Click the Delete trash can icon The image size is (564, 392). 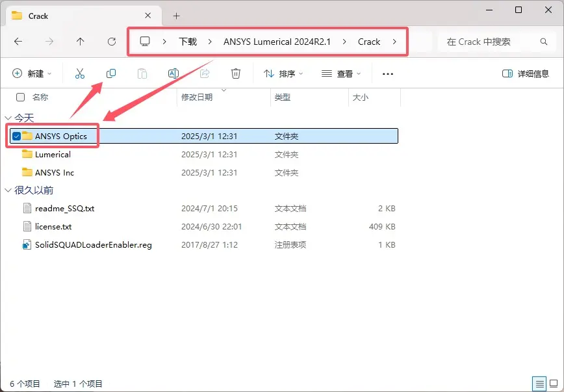tap(236, 73)
